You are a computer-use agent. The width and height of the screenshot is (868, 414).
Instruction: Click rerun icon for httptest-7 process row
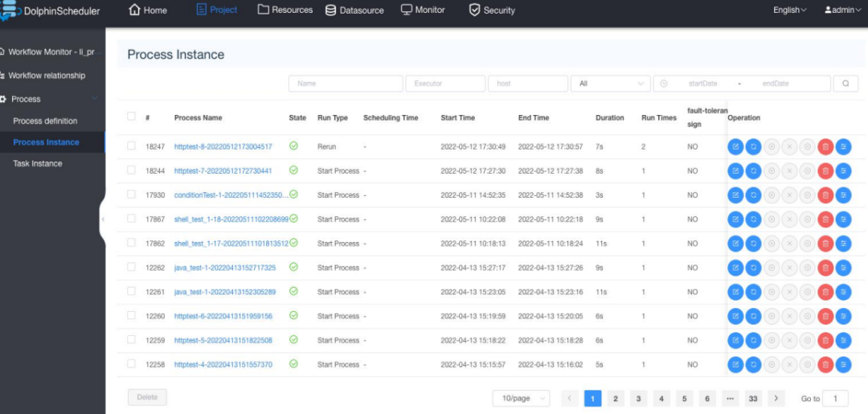(x=753, y=170)
